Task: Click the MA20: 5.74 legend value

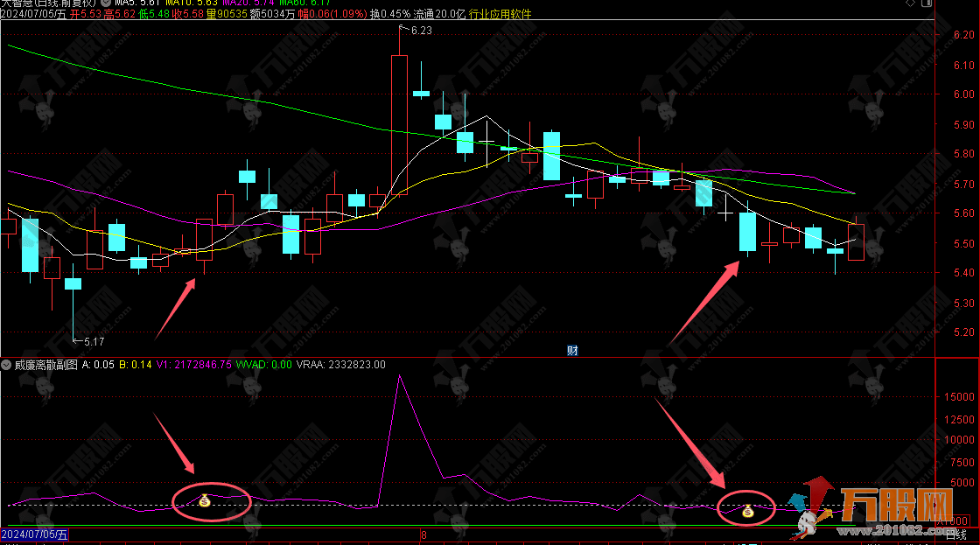Action: tap(248, 3)
